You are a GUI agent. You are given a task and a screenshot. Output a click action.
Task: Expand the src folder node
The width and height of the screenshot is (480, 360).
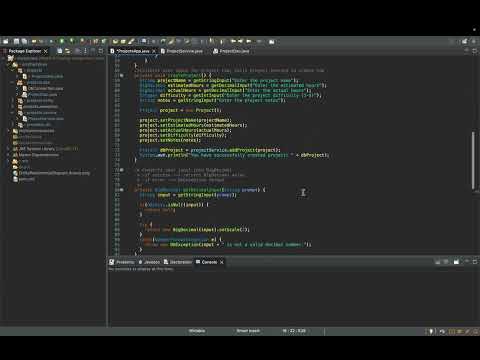pos(9,161)
